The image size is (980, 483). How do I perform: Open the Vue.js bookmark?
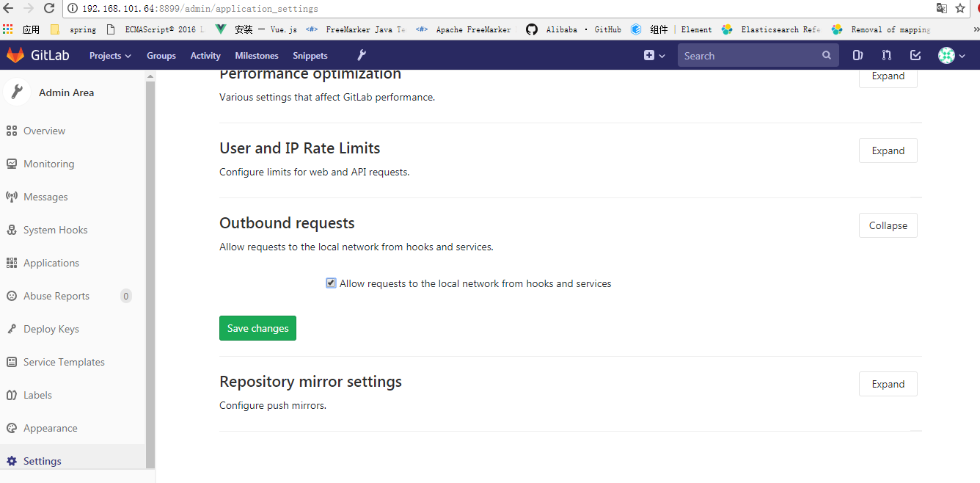pos(256,29)
